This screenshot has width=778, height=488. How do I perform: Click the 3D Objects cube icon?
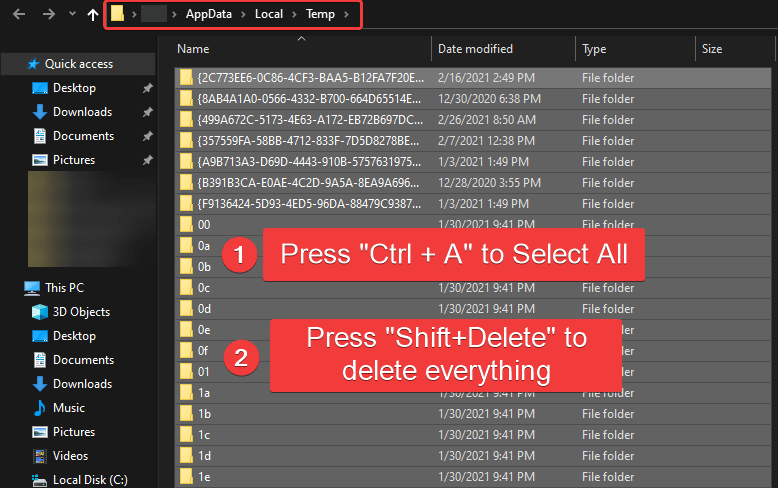click(40, 312)
